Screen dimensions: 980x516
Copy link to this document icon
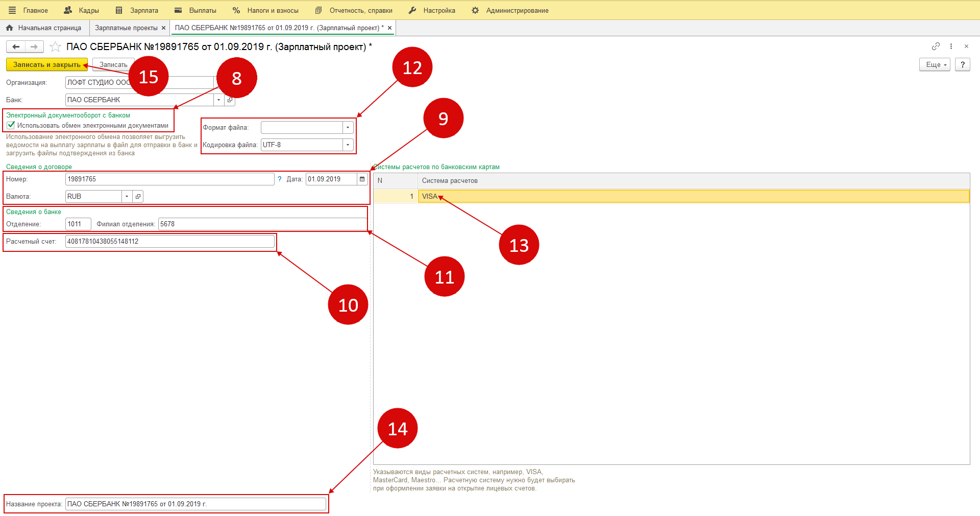(935, 46)
